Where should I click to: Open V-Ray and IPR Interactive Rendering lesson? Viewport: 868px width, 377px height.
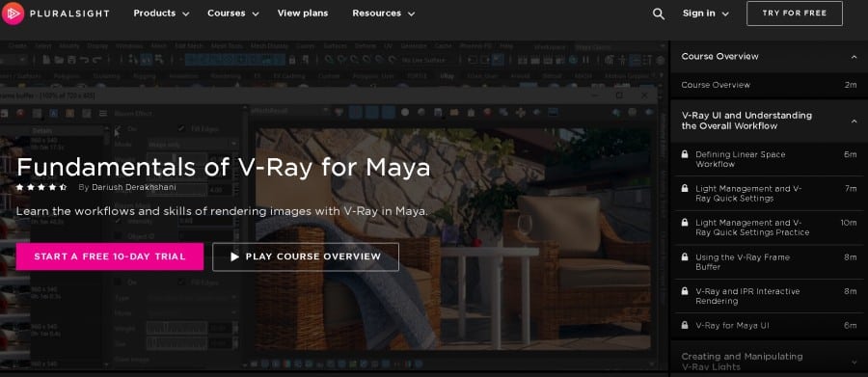click(769, 296)
